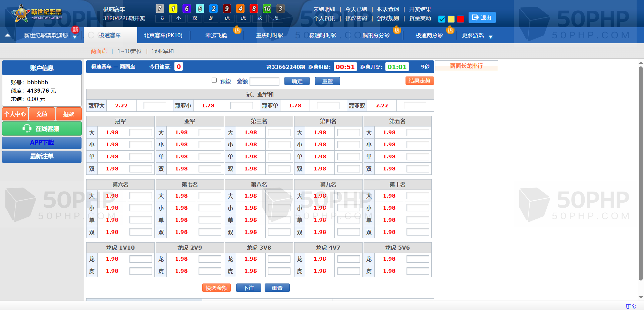644x310 pixels.
Task: Click the 下注 bet button
Action: pos(248,288)
